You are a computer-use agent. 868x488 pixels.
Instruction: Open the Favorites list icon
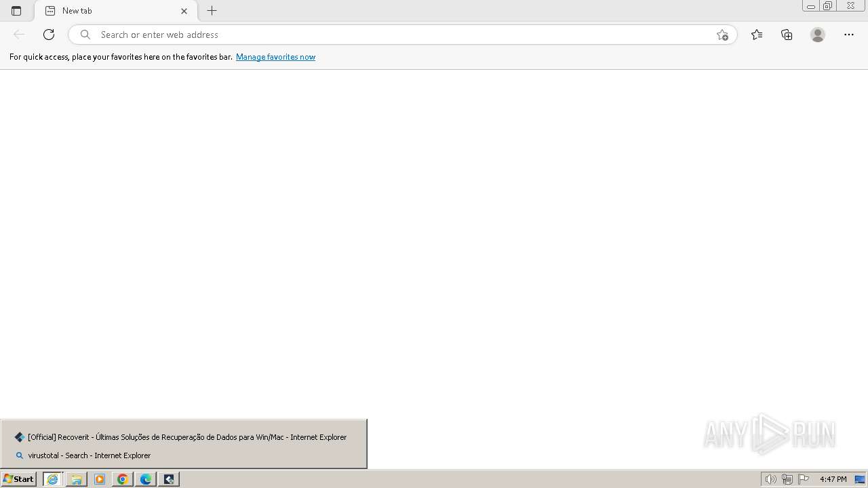[x=757, y=35]
